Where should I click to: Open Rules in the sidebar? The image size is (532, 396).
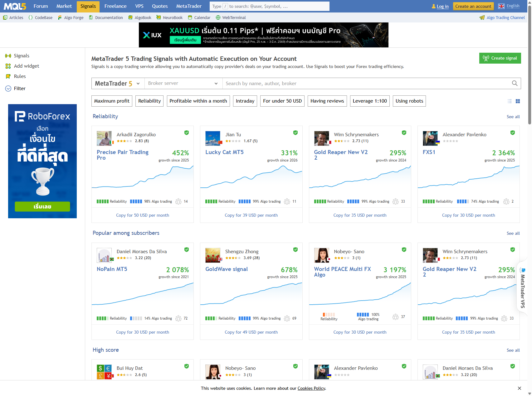16,76
